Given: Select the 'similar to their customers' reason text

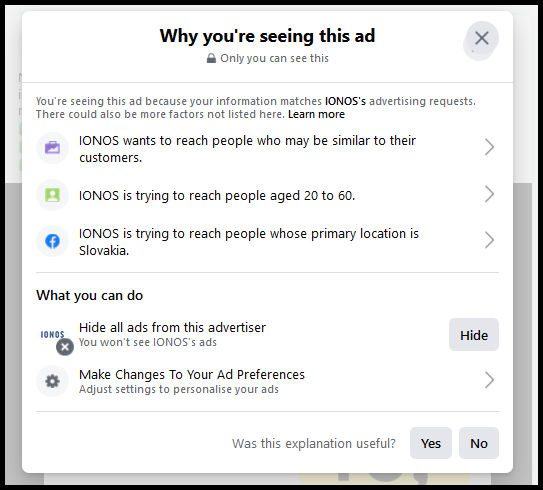Looking at the screenshot, I should point(247,149).
